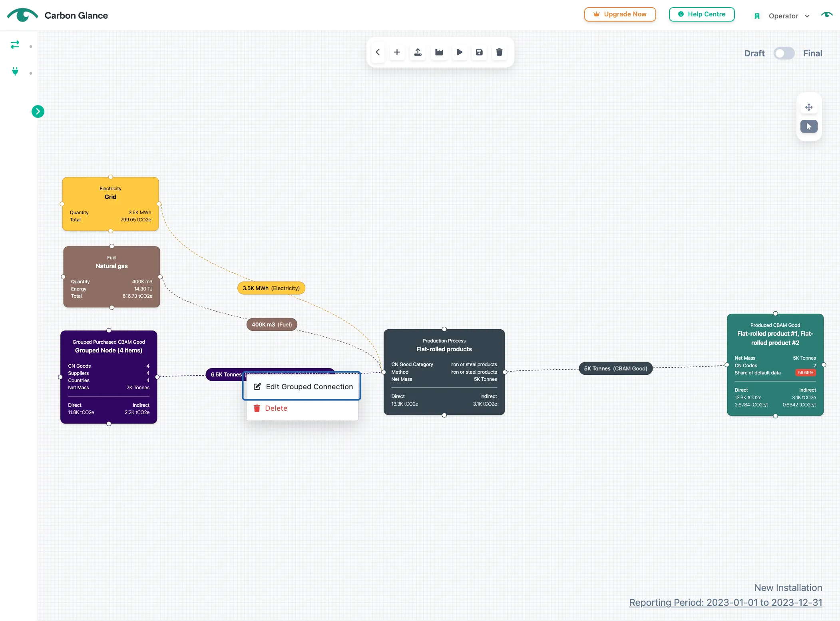Select the pointer selection tool
The width and height of the screenshot is (840, 621).
pos(809,126)
